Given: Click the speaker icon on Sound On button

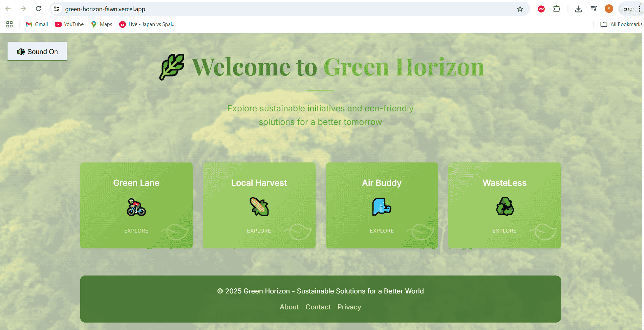Looking at the screenshot, I should pyautogui.click(x=21, y=51).
